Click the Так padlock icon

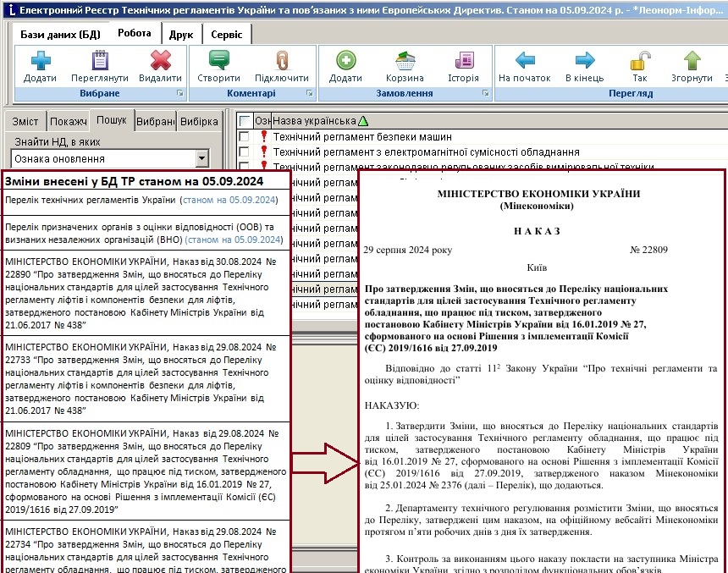(640, 61)
